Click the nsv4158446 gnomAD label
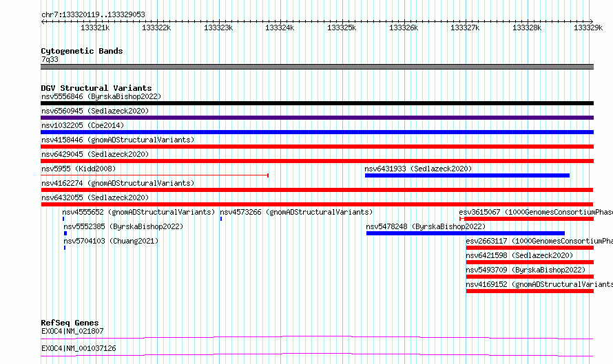 [x=118, y=140]
